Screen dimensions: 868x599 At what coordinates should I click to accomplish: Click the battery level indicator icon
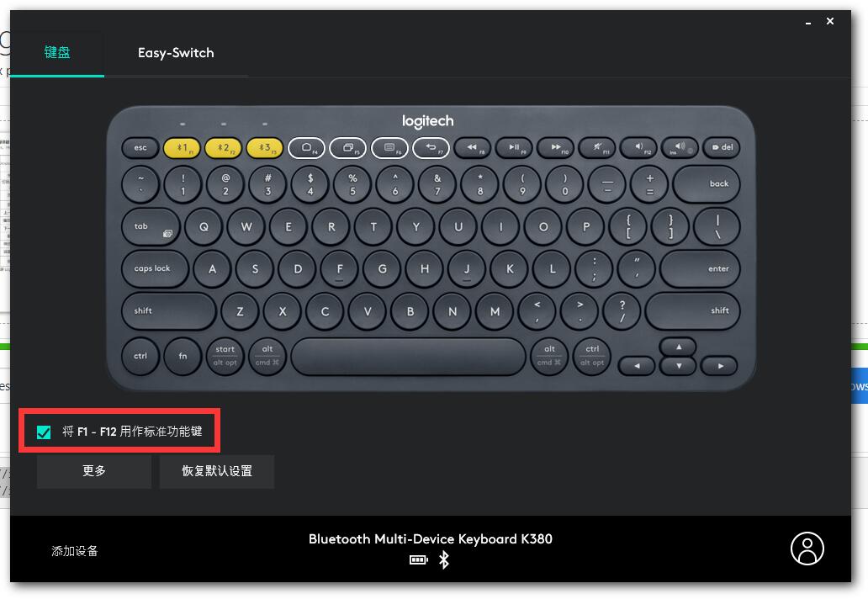[419, 559]
